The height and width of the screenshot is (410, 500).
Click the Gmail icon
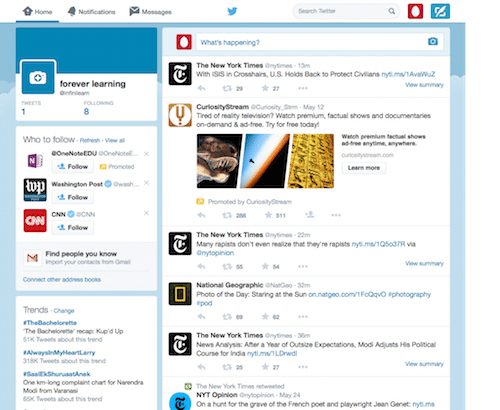tap(32, 258)
